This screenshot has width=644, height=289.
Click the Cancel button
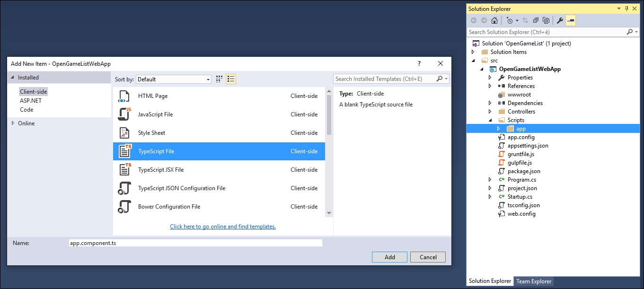pos(428,257)
